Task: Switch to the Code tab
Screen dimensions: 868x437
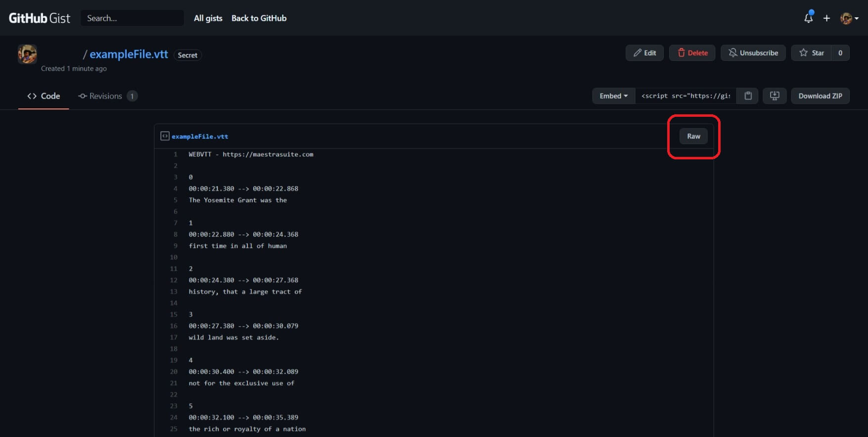Action: point(44,96)
